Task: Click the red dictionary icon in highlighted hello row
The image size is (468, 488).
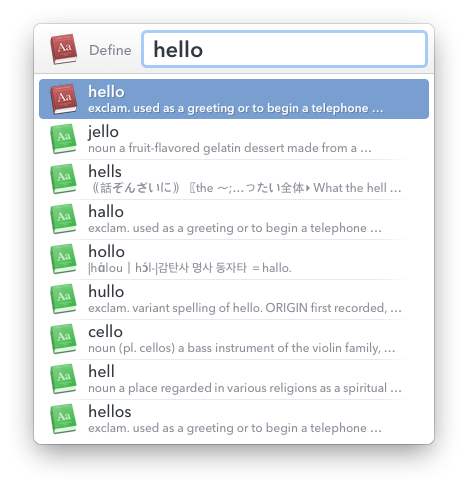Action: [64, 99]
